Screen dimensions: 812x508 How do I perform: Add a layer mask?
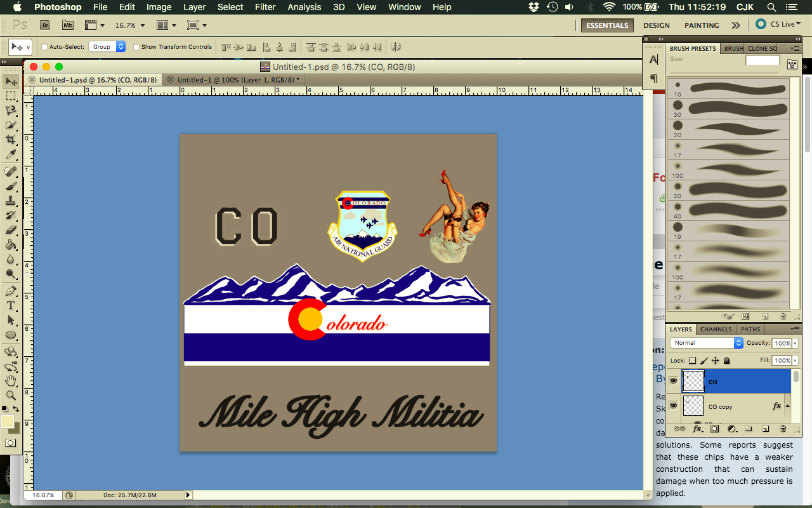pyautogui.click(x=714, y=429)
